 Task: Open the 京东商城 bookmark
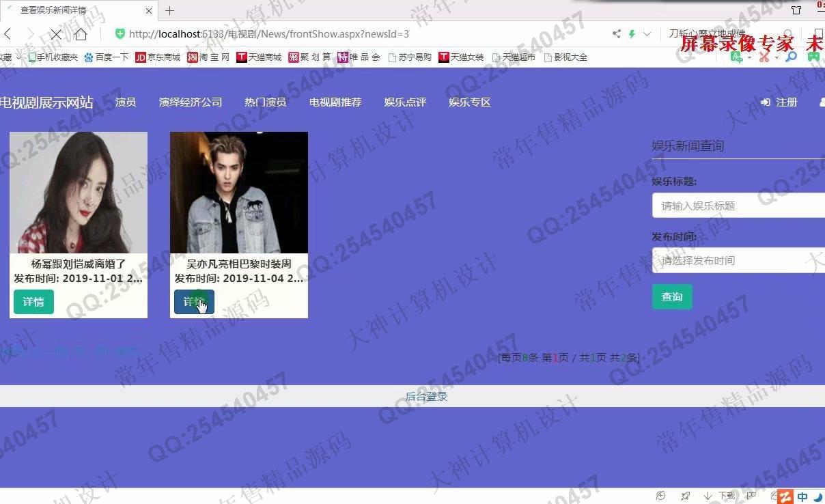click(158, 57)
